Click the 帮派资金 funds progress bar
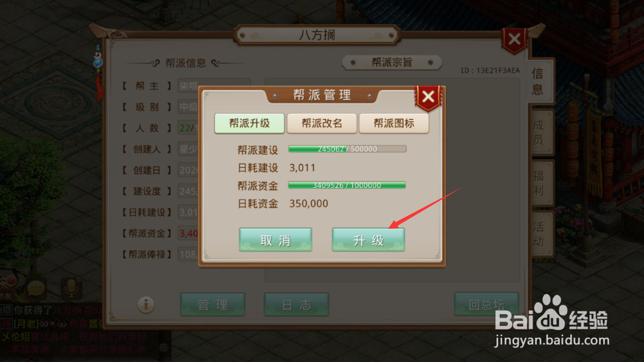 coord(347,185)
